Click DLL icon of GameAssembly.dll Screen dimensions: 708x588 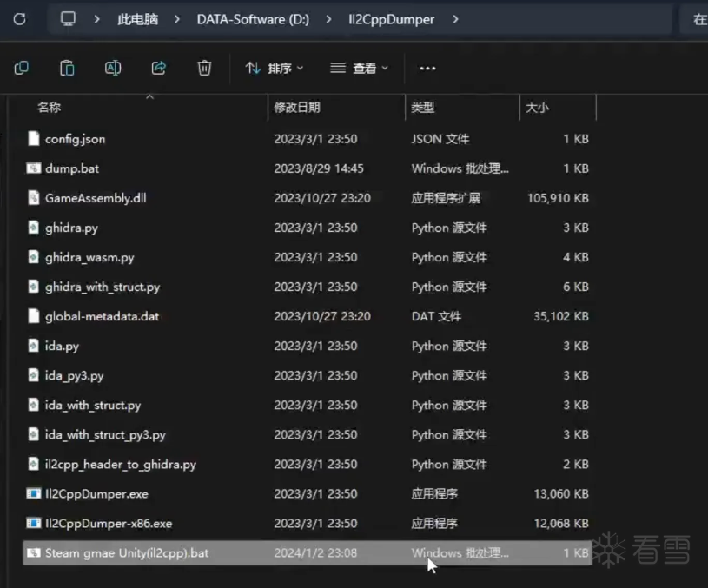pyautogui.click(x=33, y=198)
